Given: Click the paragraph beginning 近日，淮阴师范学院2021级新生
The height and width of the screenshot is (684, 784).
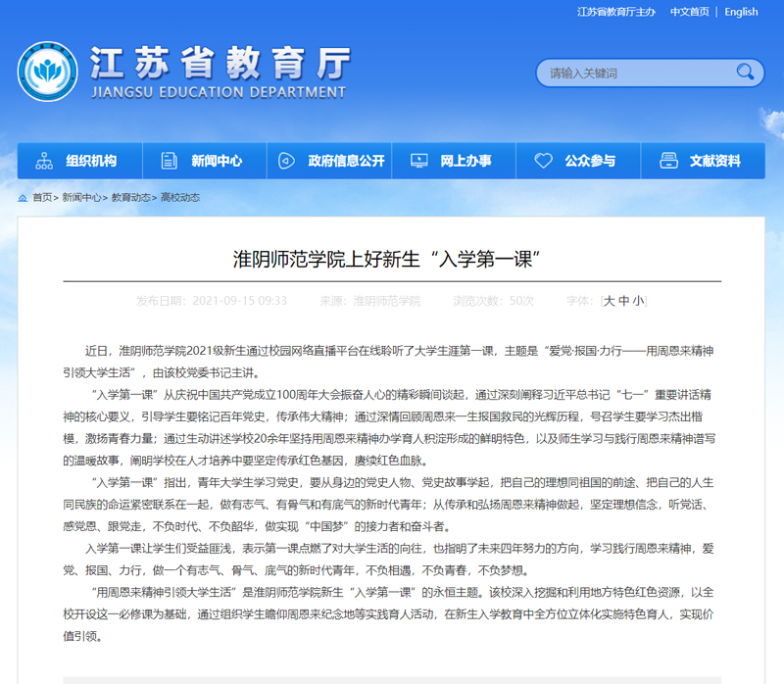Looking at the screenshot, I should tap(388, 362).
